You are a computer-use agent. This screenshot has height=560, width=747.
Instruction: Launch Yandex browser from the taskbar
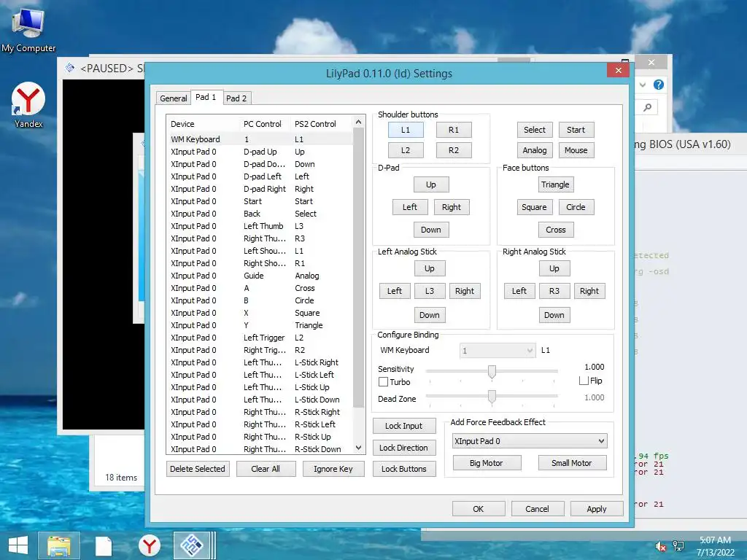[x=150, y=545]
